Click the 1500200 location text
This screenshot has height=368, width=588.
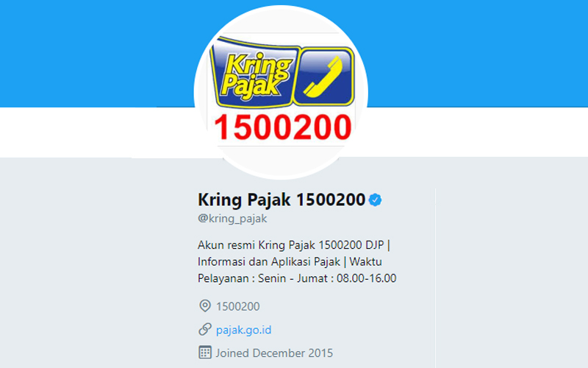[x=237, y=306]
